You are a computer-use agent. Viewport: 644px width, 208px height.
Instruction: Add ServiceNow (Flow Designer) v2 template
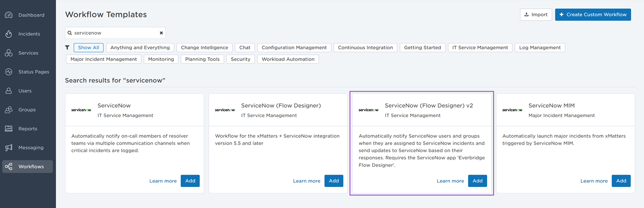pyautogui.click(x=478, y=181)
